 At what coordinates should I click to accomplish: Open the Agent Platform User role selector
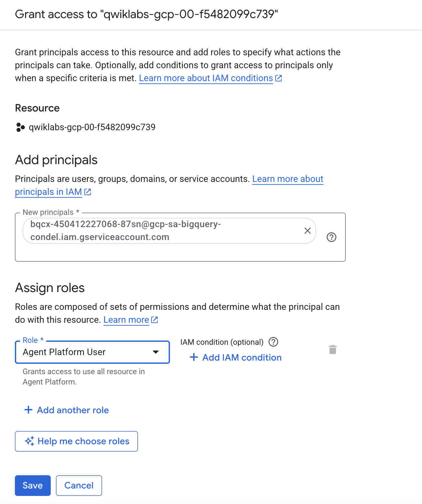click(92, 352)
